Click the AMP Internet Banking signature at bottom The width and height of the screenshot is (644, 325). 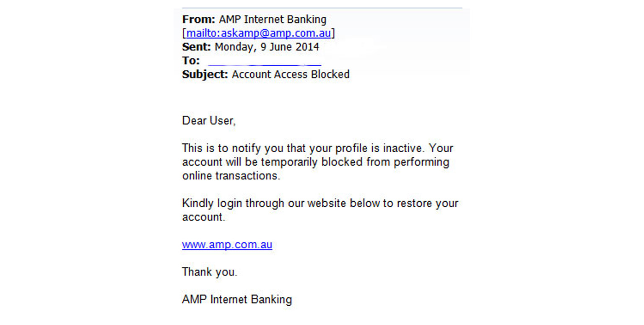(237, 299)
